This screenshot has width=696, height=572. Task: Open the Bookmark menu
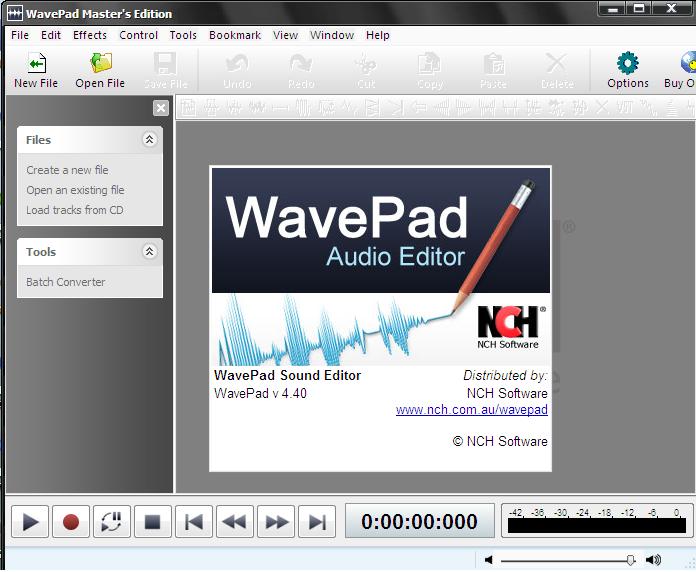[x=235, y=35]
